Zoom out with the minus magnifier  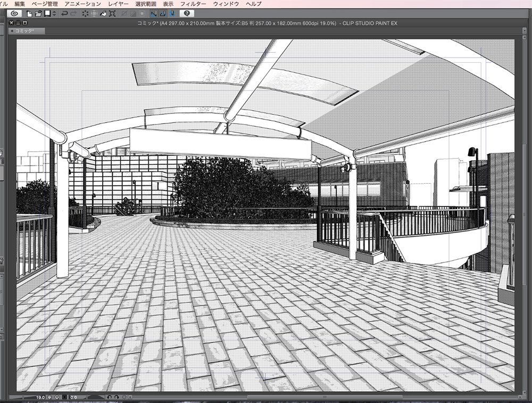[x=49, y=397]
